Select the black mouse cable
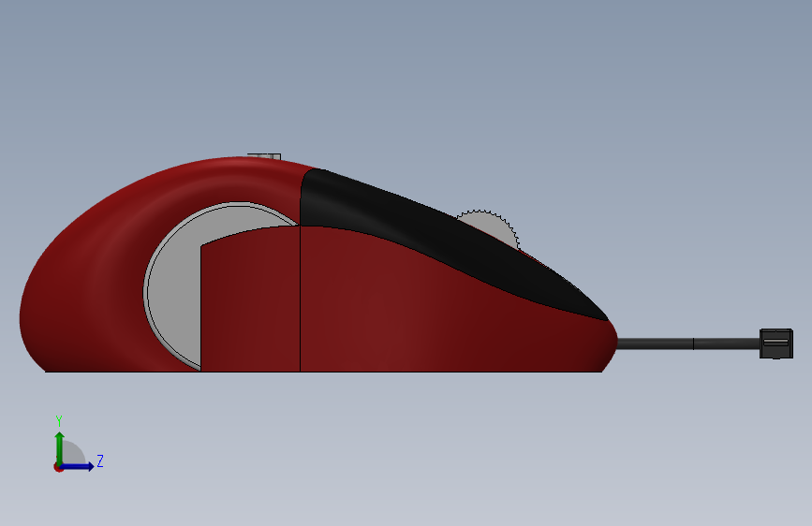Screen dimensions: 812x526 687,343
